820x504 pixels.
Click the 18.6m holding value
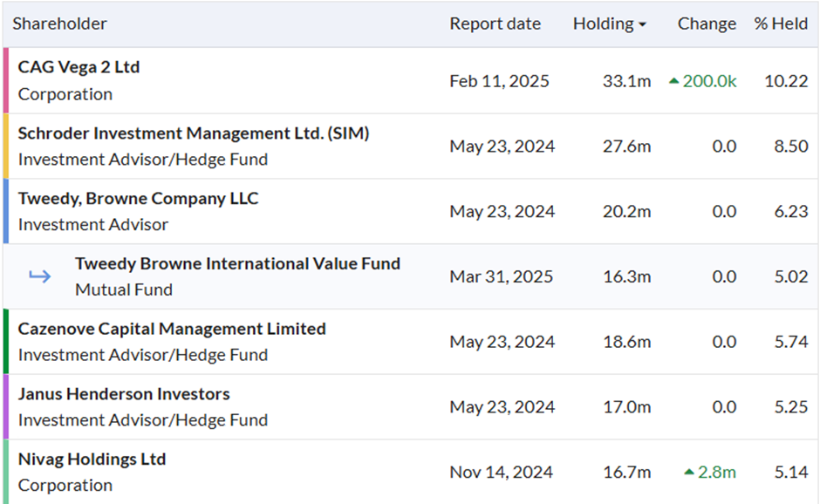[627, 342]
